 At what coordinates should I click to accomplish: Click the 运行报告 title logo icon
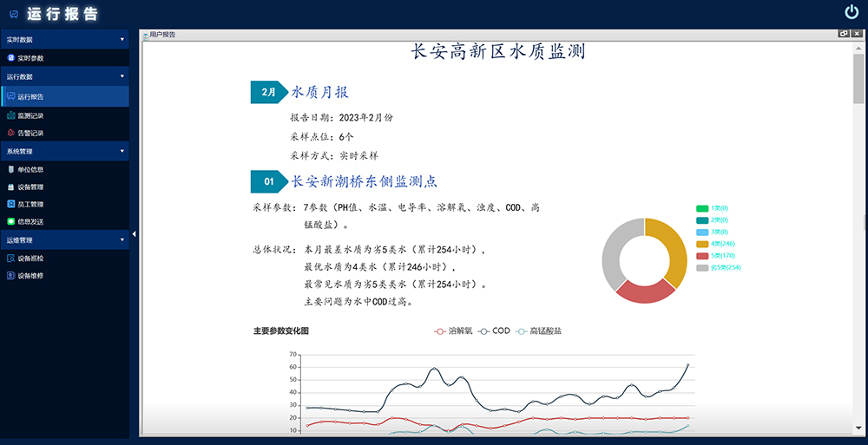[15, 15]
